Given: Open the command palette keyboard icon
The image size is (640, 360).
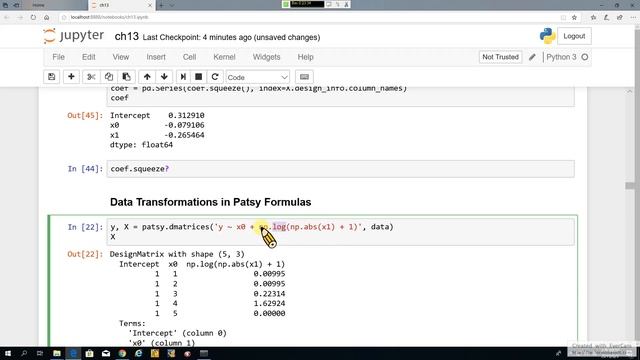Looking at the screenshot, I should coord(304,77).
